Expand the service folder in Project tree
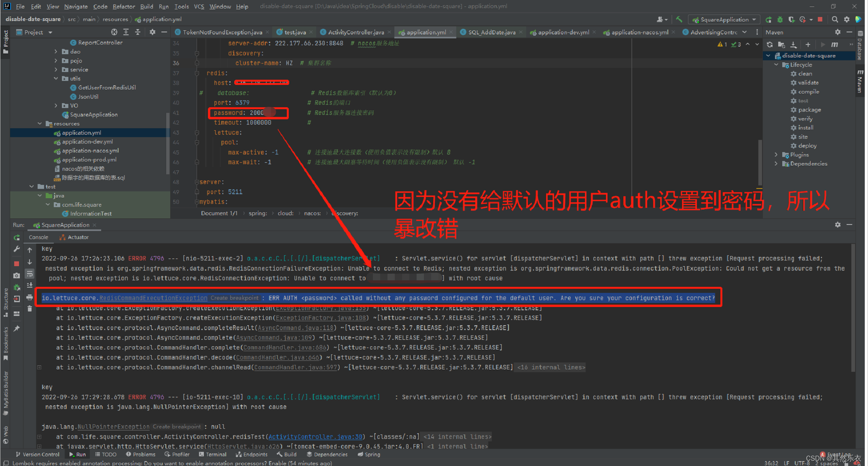This screenshot has width=868, height=466. (56, 69)
